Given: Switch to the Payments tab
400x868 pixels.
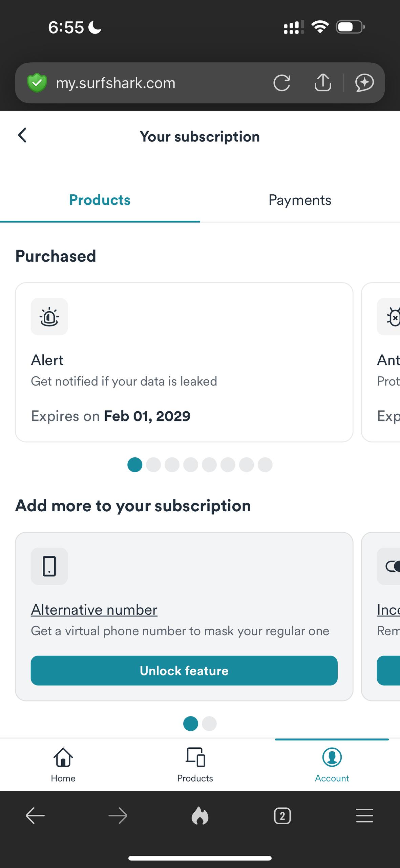Looking at the screenshot, I should pos(300,200).
